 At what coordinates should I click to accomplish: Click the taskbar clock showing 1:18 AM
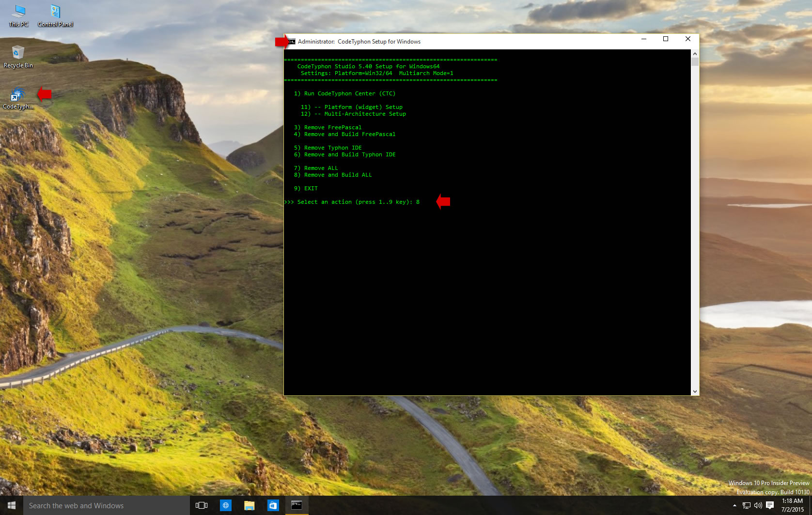pos(792,505)
